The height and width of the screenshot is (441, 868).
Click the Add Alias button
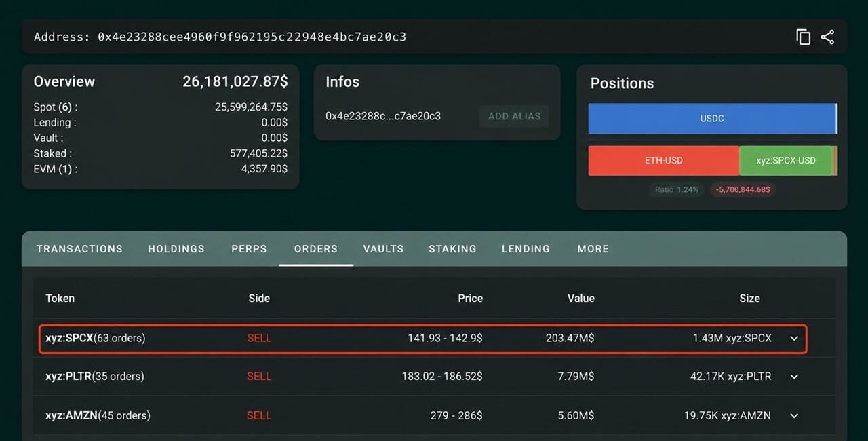514,116
